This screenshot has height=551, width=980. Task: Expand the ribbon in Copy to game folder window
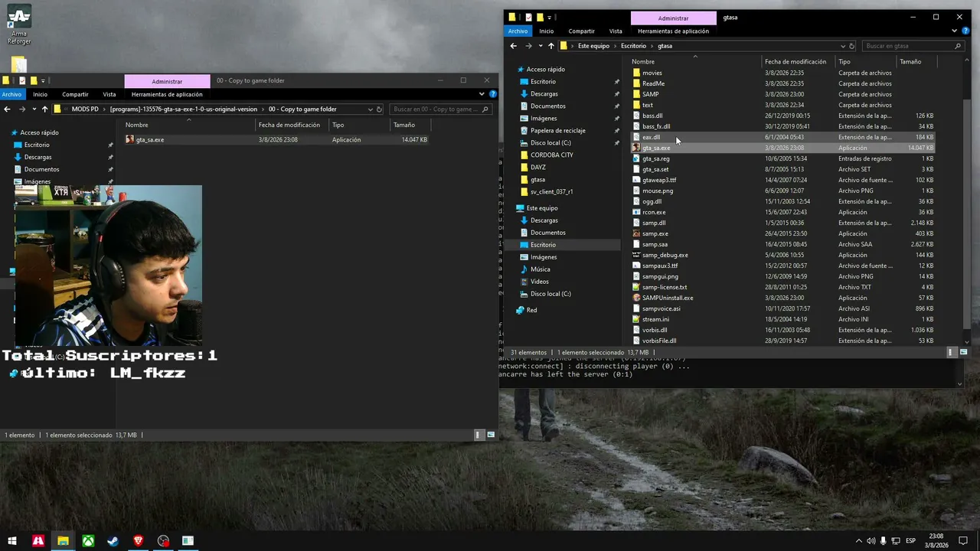tap(482, 94)
